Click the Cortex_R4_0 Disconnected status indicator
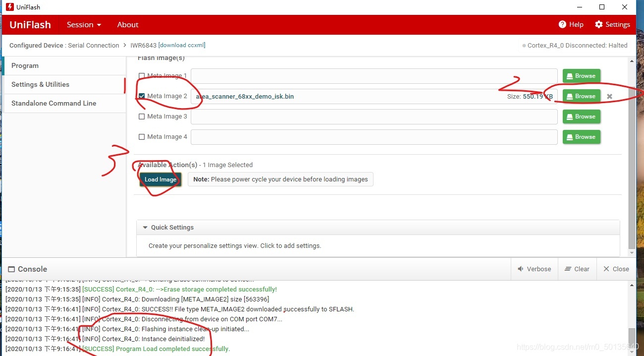 [x=575, y=45]
